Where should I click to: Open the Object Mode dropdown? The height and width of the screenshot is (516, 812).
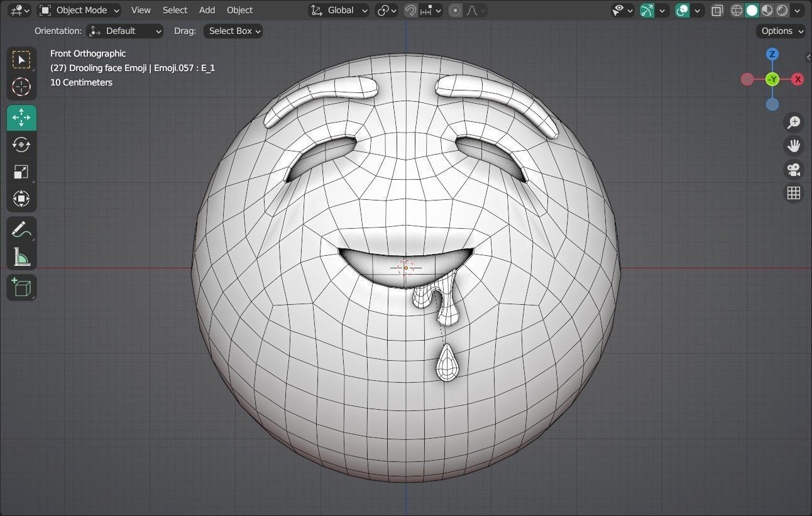(79, 10)
